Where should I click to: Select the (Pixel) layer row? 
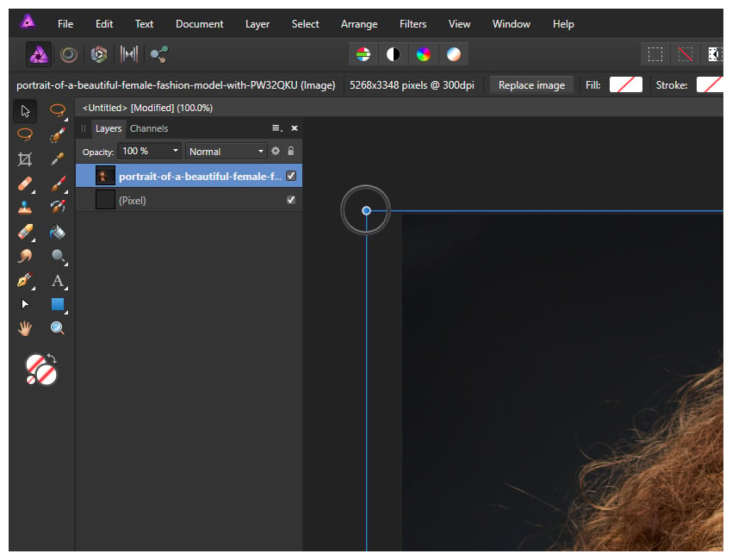click(x=189, y=200)
